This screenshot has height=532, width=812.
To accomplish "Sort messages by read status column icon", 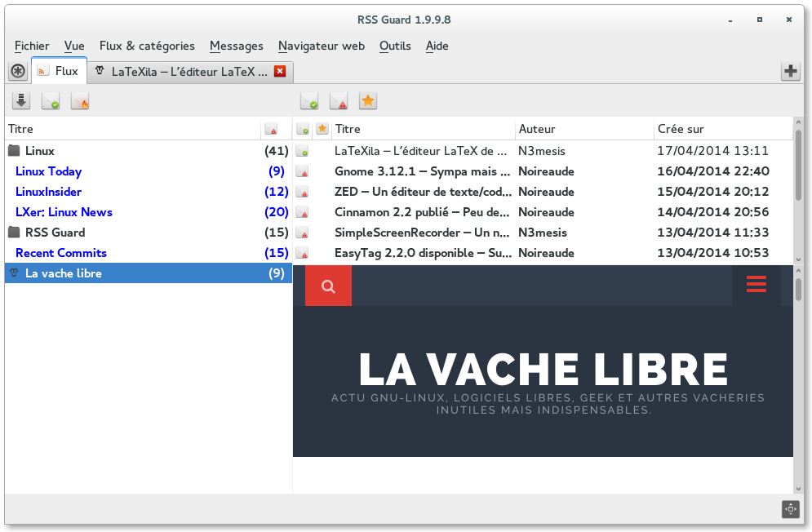I will pos(303,129).
